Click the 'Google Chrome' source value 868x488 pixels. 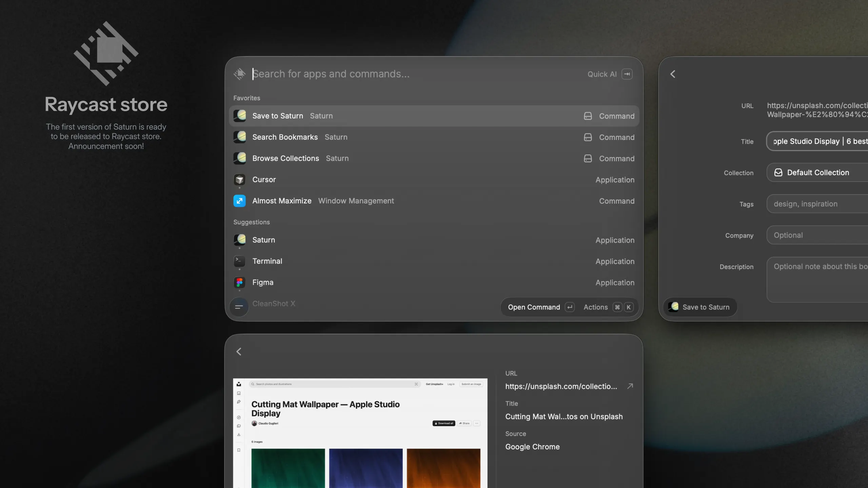tap(532, 447)
